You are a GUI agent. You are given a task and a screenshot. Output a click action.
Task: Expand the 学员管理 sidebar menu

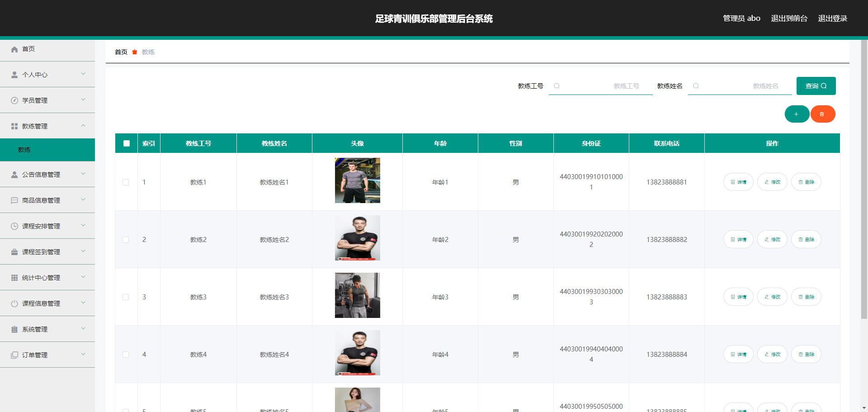pyautogui.click(x=47, y=100)
